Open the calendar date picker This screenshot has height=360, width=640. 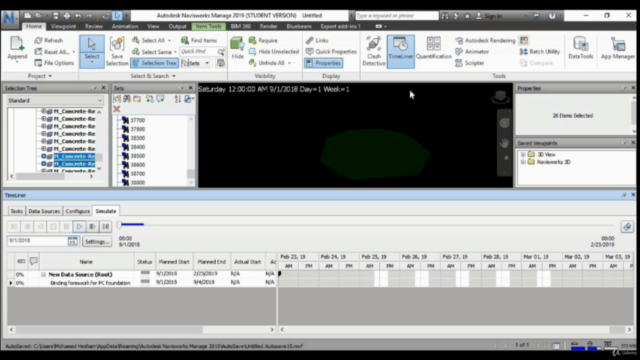[73, 241]
